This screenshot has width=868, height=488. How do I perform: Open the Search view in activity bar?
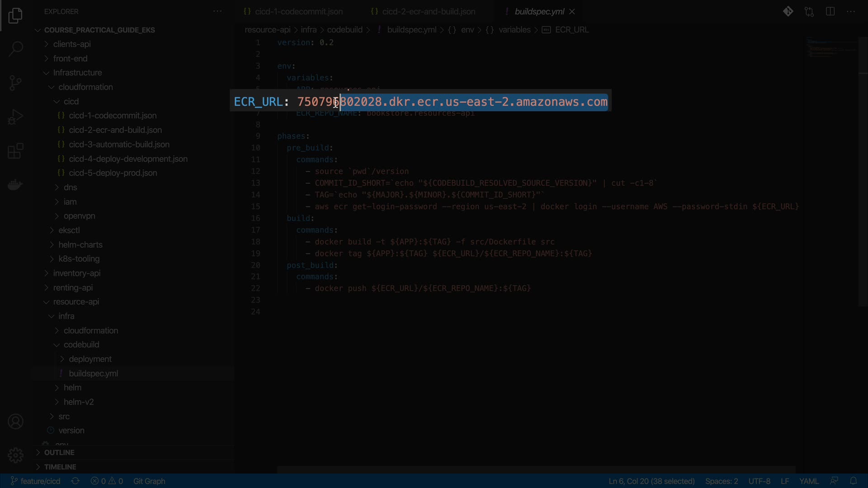tap(15, 49)
